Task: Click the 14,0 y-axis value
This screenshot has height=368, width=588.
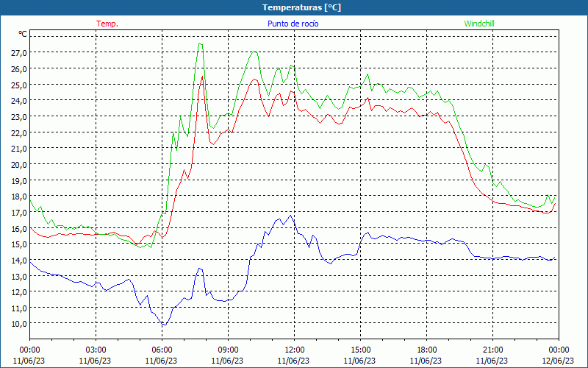Action: [19, 260]
